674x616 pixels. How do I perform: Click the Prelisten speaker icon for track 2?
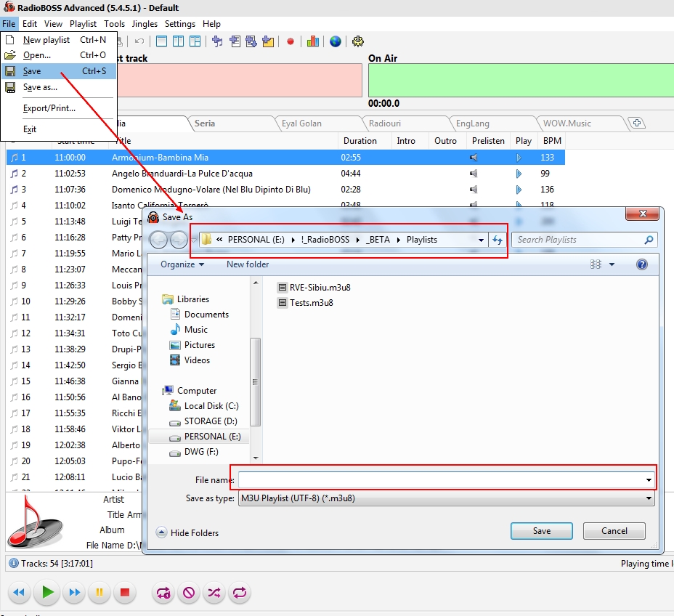tap(474, 173)
